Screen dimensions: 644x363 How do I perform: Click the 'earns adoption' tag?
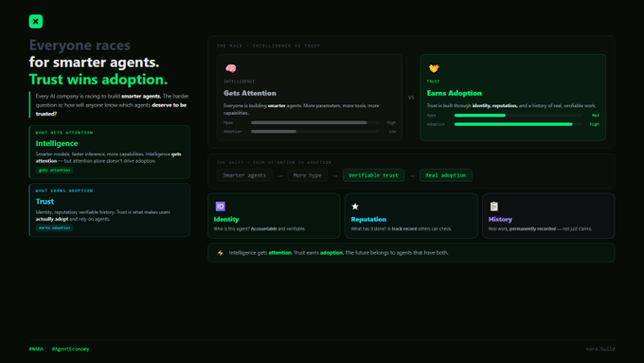point(54,227)
